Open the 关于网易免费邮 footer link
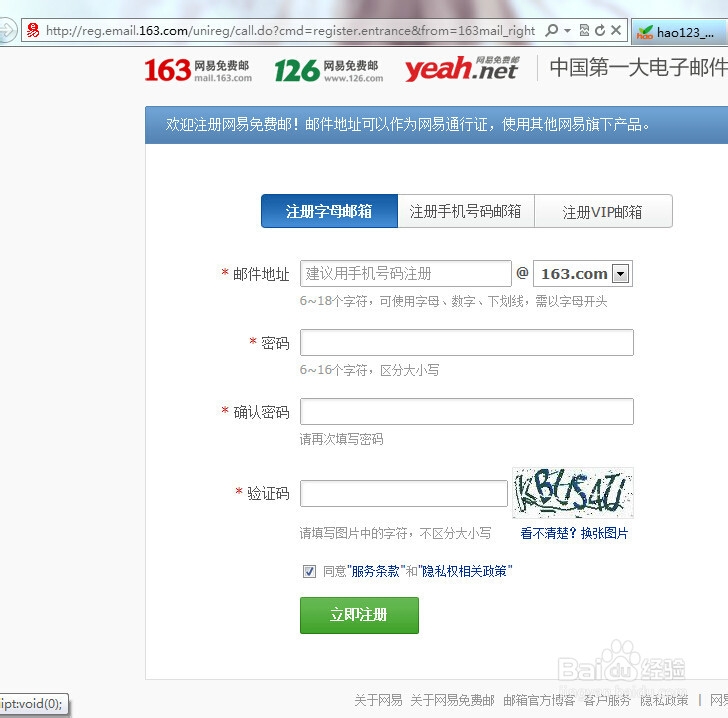 [453, 700]
